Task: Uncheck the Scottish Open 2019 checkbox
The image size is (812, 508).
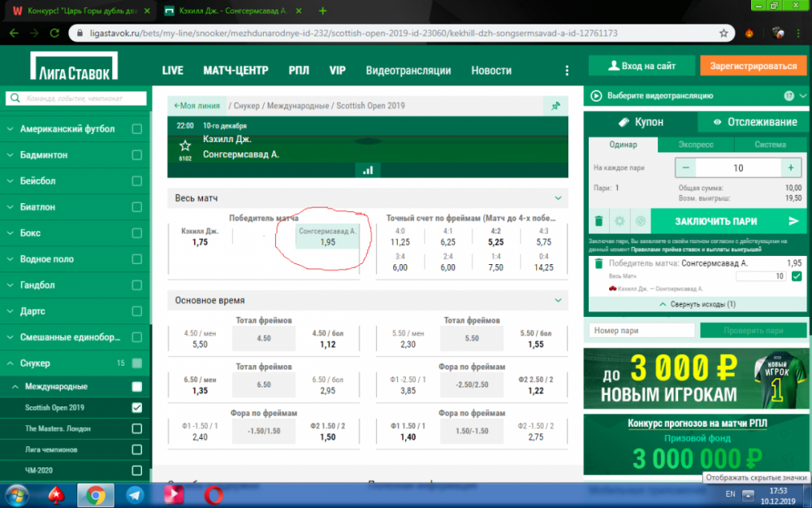Action: tap(136, 407)
